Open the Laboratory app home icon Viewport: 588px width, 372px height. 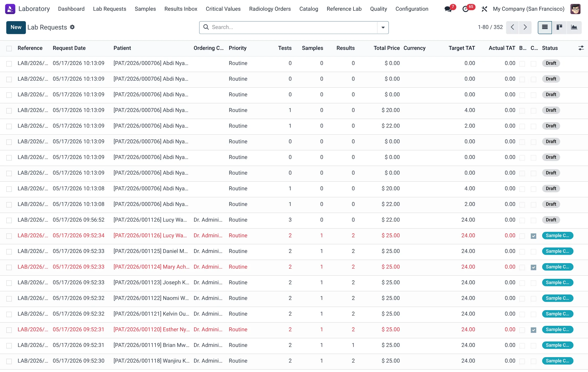click(x=10, y=9)
